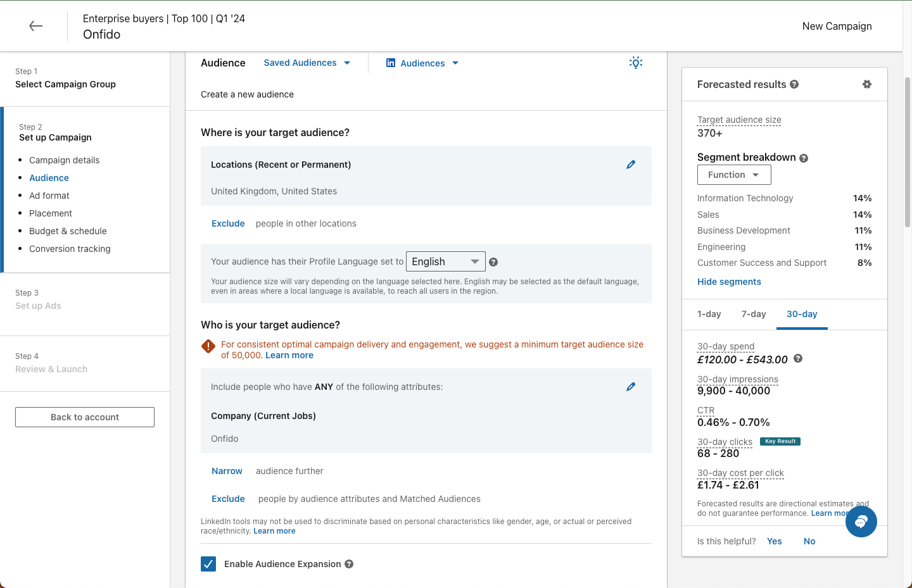
Task: Open Forecasted results settings gear
Action: (867, 84)
